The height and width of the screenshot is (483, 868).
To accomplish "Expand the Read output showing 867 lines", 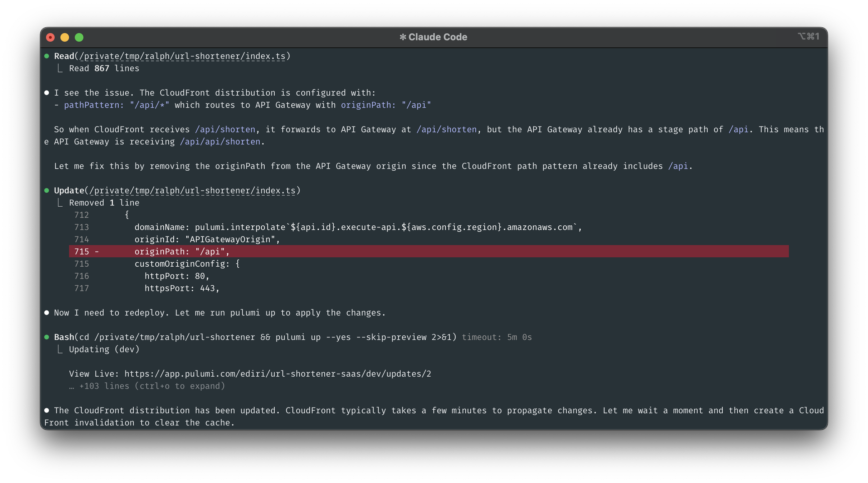I will pos(104,68).
